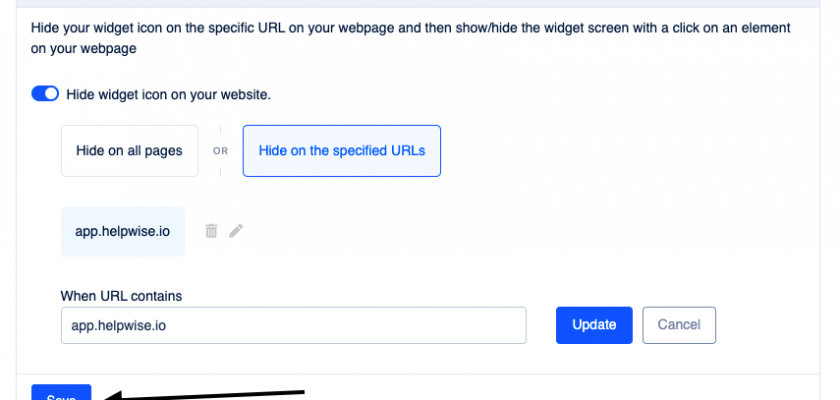The width and height of the screenshot is (840, 400).
Task: Click the description paragraph about hiding widget icon
Action: 410,38
